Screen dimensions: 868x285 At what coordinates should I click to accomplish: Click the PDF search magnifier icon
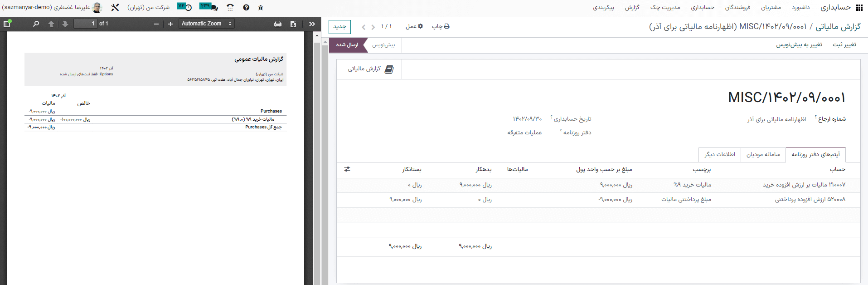pyautogui.click(x=36, y=24)
